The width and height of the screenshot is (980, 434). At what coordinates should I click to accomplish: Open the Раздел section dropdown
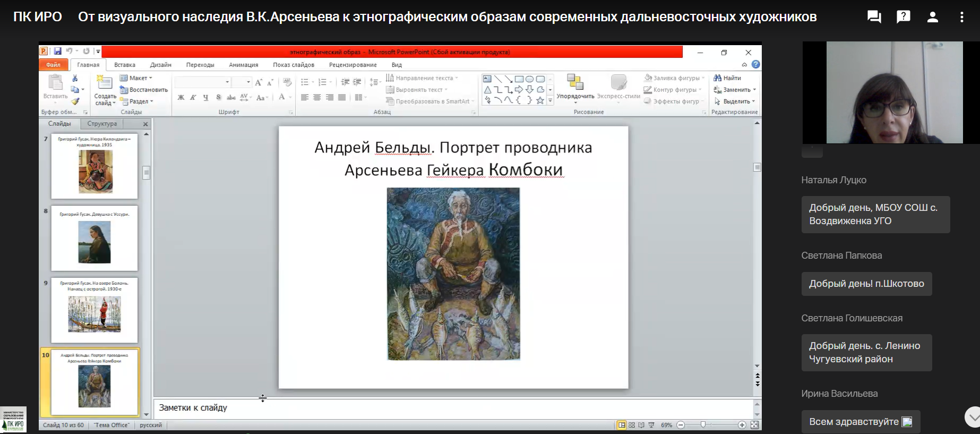(x=137, y=101)
